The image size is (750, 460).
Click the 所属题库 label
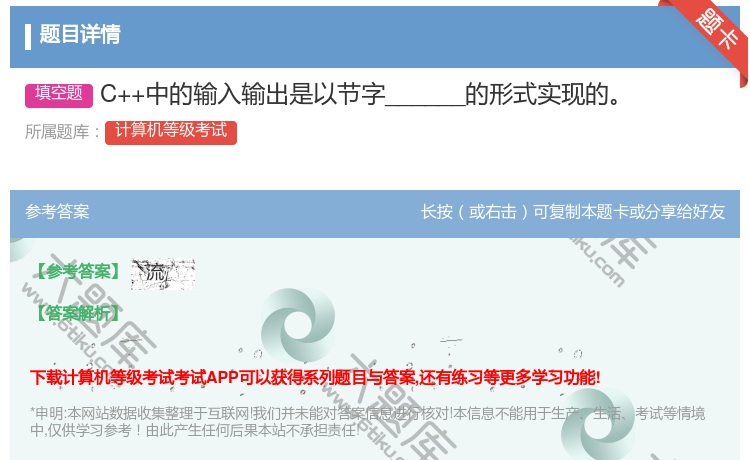(x=62, y=132)
